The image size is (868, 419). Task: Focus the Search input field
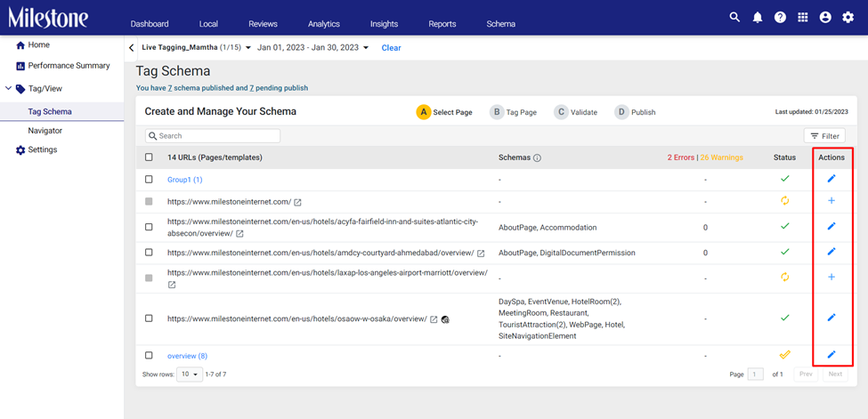click(x=213, y=135)
